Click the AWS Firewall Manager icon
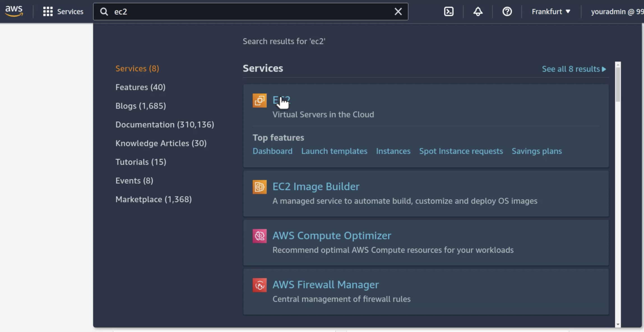Viewport: 644px width, 332px height. click(x=259, y=285)
